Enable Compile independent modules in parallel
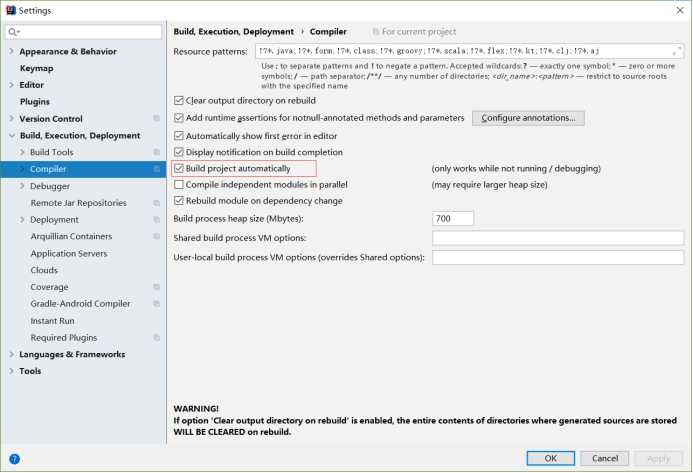 (x=179, y=184)
